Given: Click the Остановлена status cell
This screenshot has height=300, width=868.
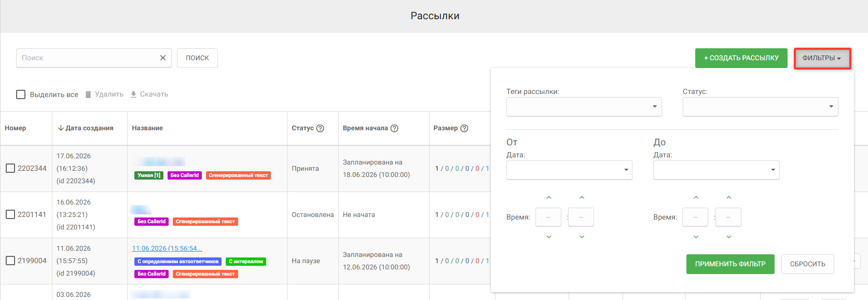Looking at the screenshot, I should tap(312, 215).
